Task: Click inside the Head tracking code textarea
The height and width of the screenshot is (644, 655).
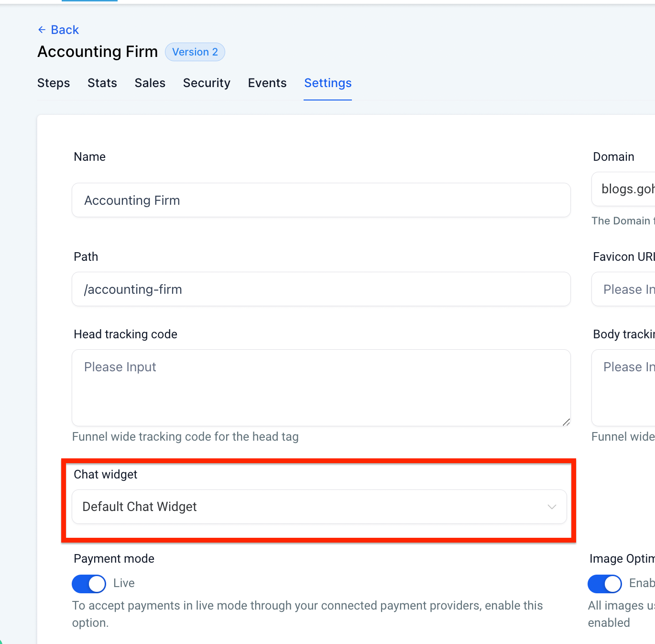Action: click(x=321, y=388)
